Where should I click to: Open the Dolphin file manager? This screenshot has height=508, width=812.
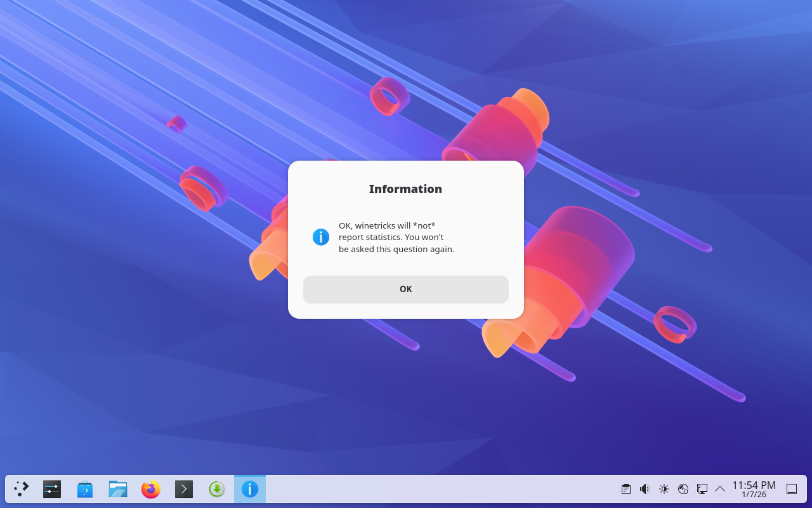118,489
